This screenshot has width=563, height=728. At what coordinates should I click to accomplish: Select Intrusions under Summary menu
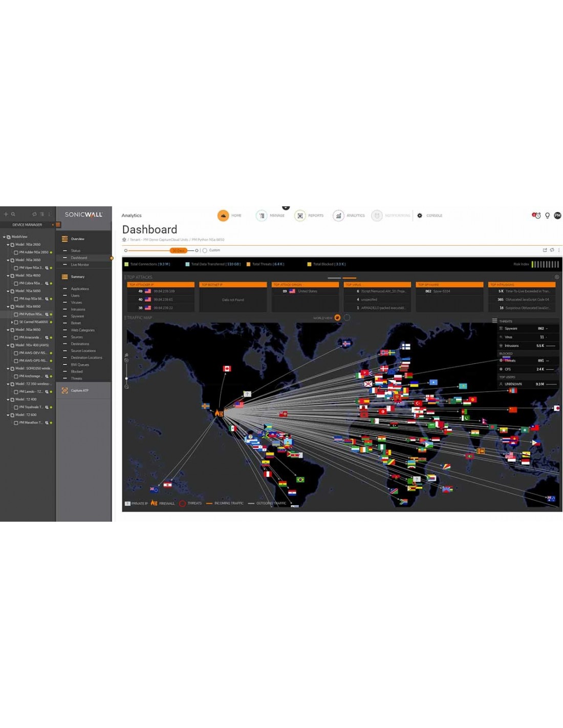coord(78,309)
